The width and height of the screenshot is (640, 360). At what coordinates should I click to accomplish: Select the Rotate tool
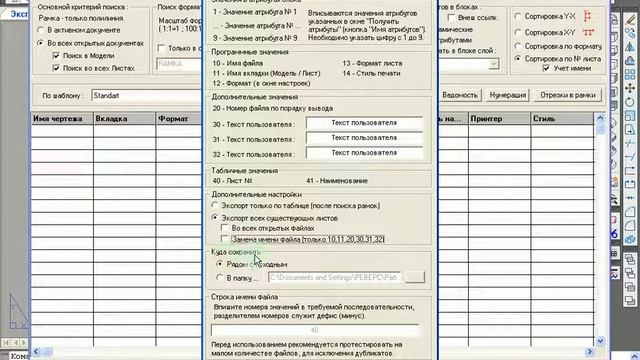tap(630, 102)
